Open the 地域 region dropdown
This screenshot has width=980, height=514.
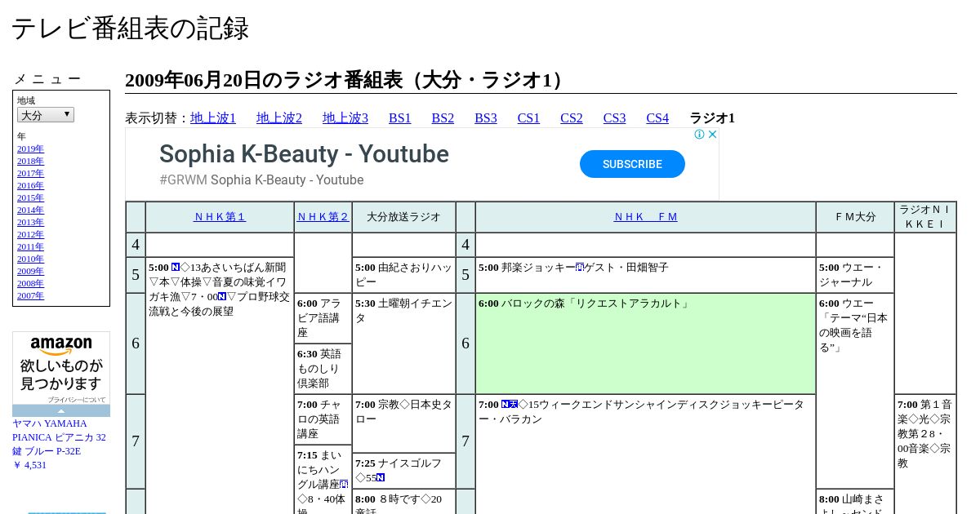[46, 115]
